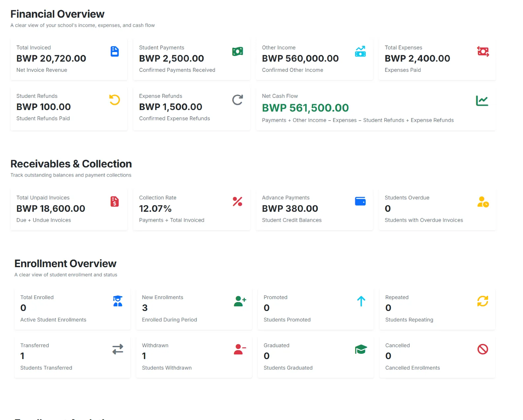523x420 pixels.
Task: Select the BWP 380.00 Advance Payments value
Action: (x=290, y=209)
